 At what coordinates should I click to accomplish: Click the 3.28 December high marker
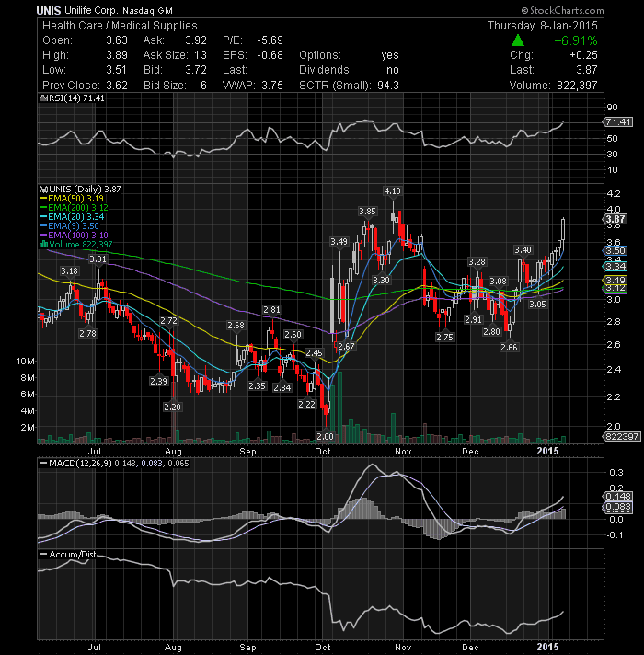click(477, 262)
